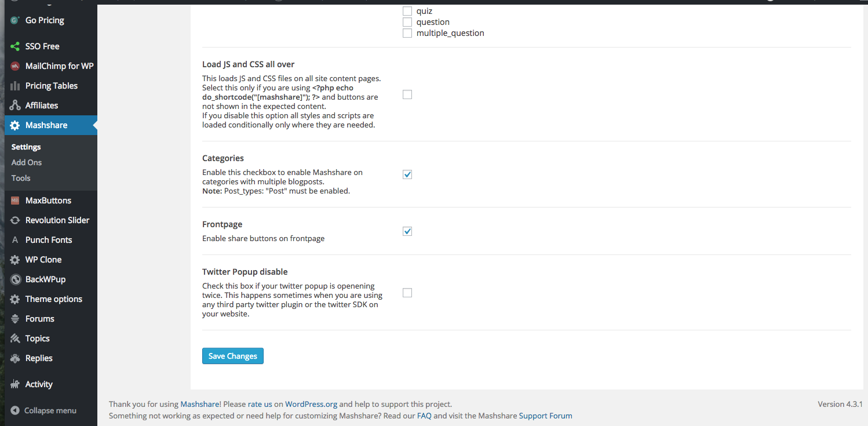868x426 pixels.
Task: Click the MaxButtons icon
Action: pyautogui.click(x=15, y=201)
